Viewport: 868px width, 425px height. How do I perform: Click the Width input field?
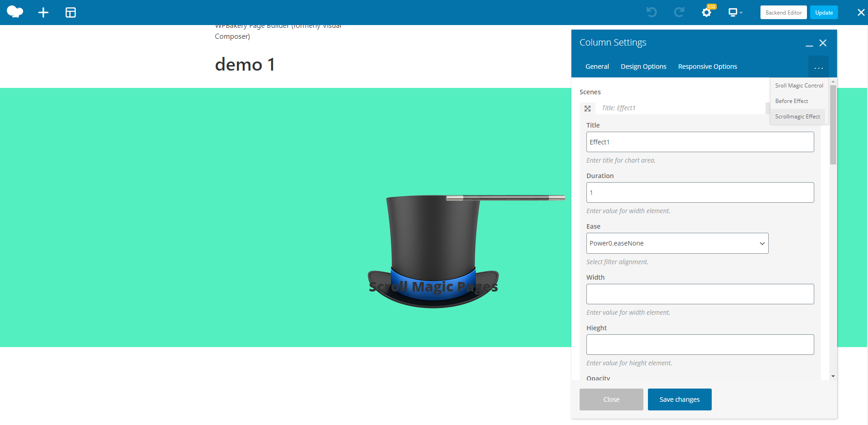700,294
